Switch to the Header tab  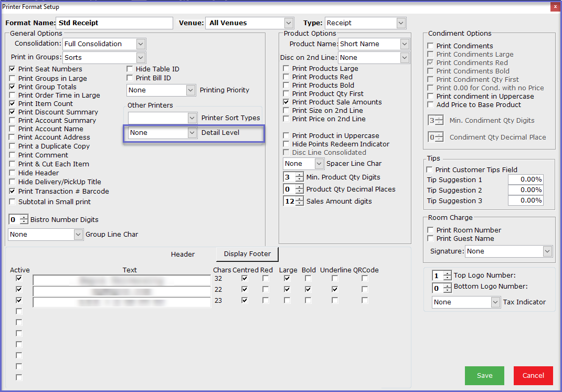point(183,254)
